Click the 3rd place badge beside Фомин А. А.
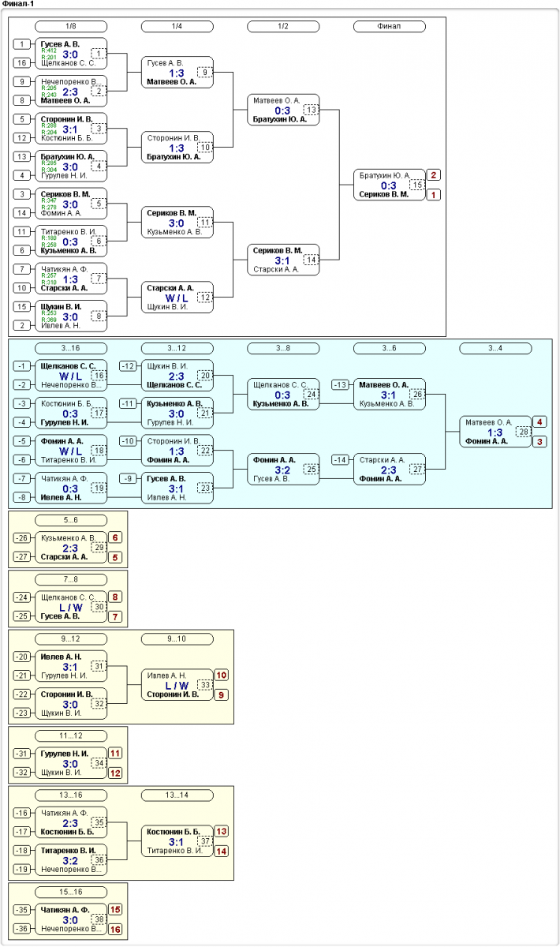The width and height of the screenshot is (560, 947). (539, 442)
